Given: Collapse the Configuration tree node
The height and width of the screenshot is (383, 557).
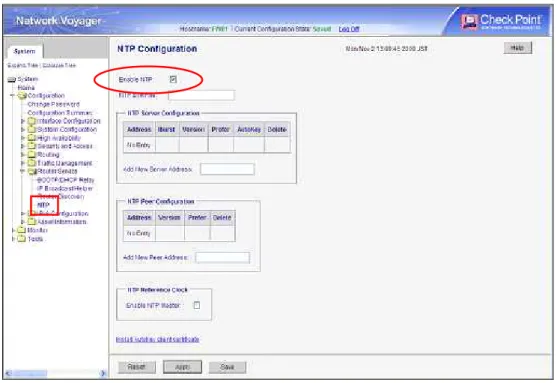Looking at the screenshot, I should [13, 96].
